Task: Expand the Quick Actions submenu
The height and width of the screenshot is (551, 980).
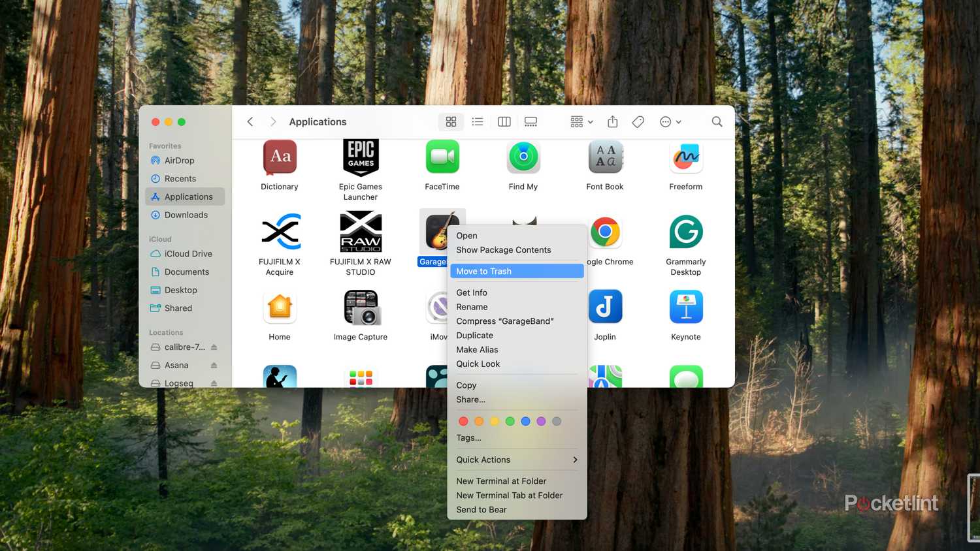Action: pyautogui.click(x=517, y=460)
